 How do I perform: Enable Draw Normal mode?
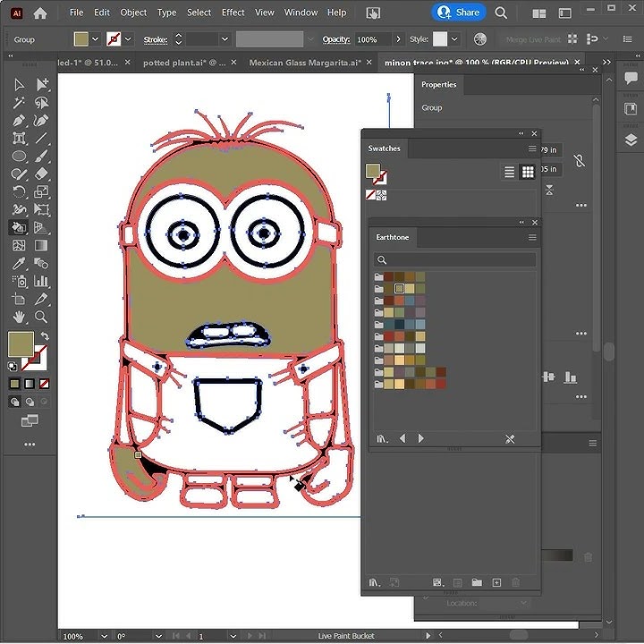coord(15,402)
